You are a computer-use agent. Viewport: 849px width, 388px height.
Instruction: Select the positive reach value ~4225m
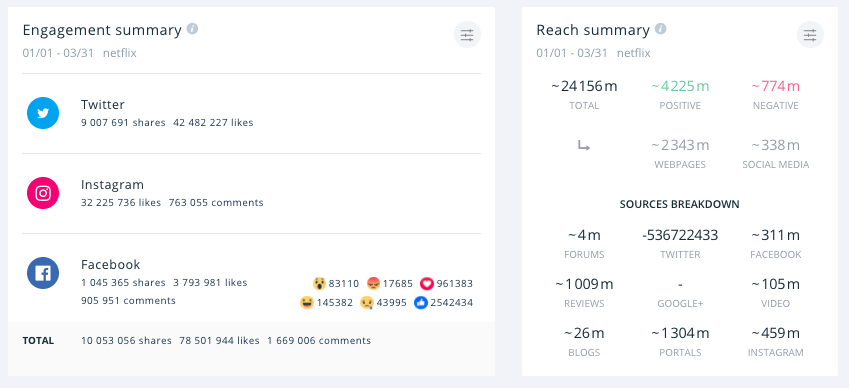(680, 86)
